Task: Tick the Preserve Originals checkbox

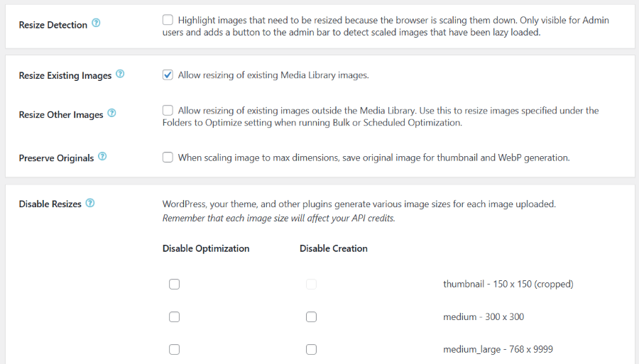Action: click(168, 157)
